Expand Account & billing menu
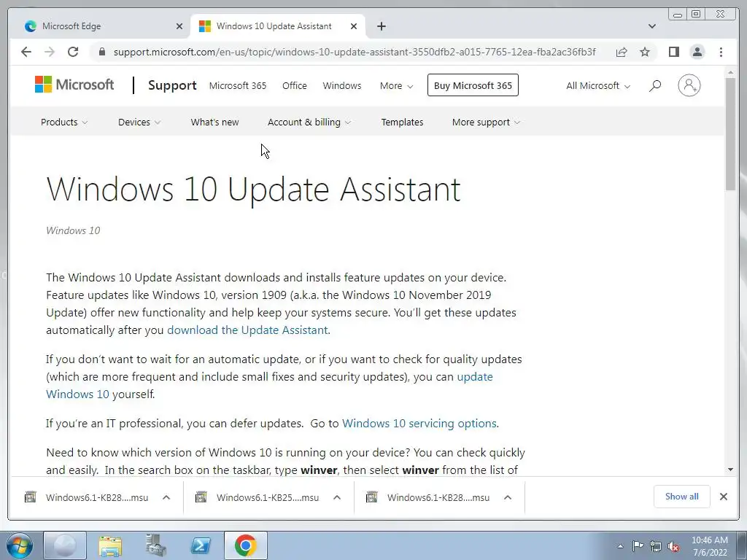The height and width of the screenshot is (560, 747). pos(309,122)
